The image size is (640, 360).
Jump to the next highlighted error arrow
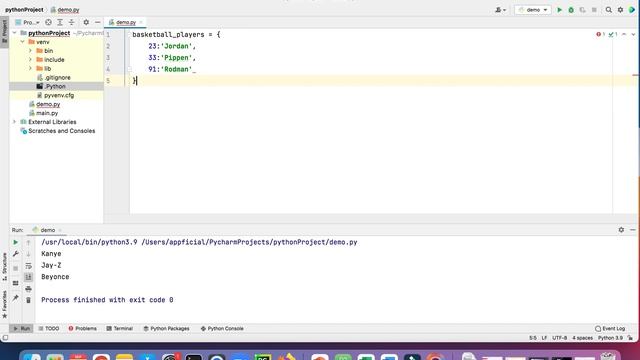[x=633, y=34]
